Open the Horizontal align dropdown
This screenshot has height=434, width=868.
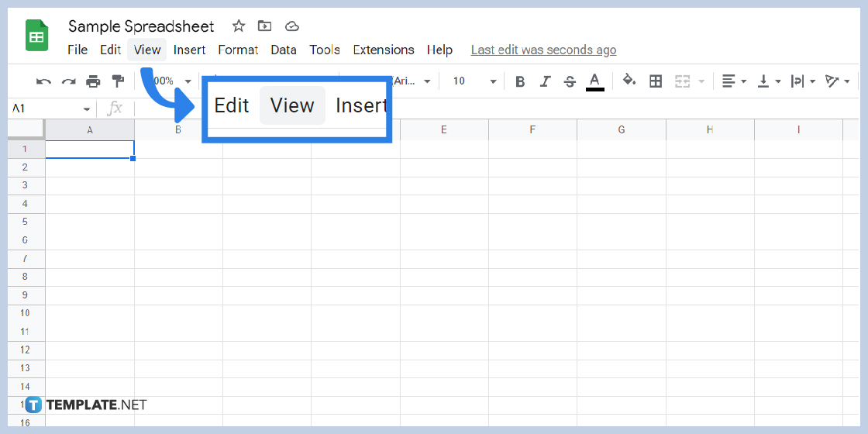[734, 81]
